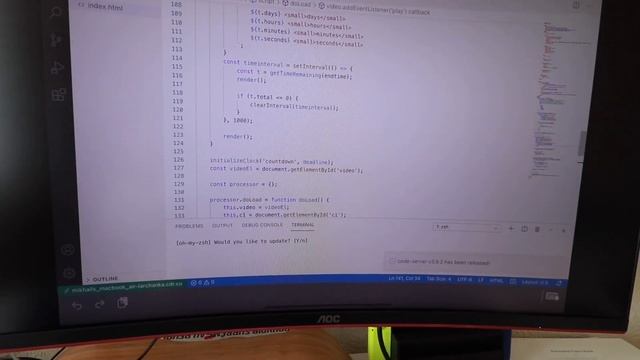
Task: Create a new terminal with plus icon
Action: (511, 229)
